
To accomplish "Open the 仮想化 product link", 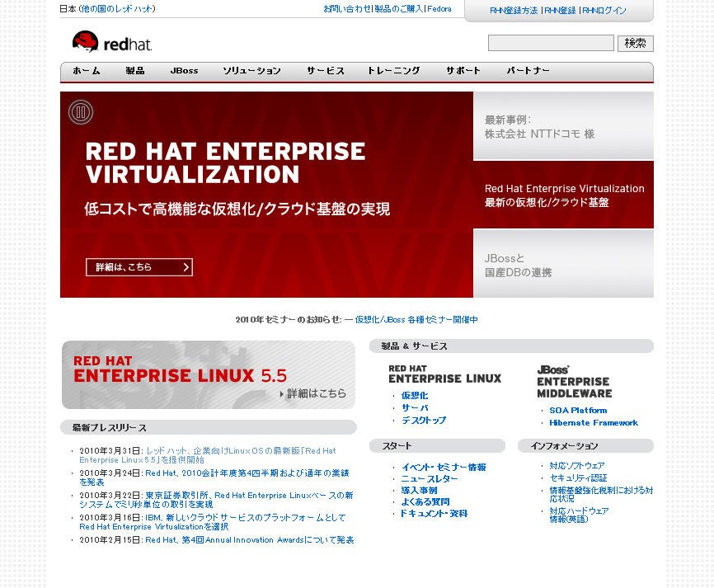I will pyautogui.click(x=415, y=395).
